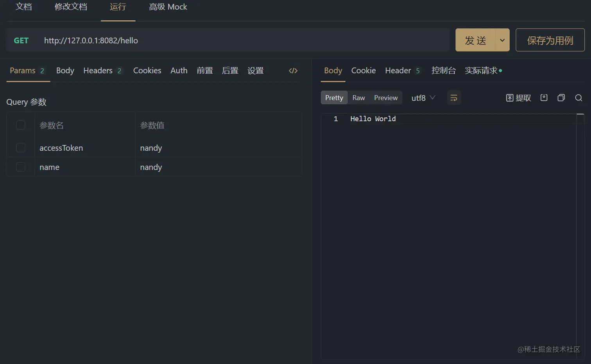Viewport: 591px width, 364px height.
Task: Open the 实际请求 actual request tab
Action: coord(483,71)
